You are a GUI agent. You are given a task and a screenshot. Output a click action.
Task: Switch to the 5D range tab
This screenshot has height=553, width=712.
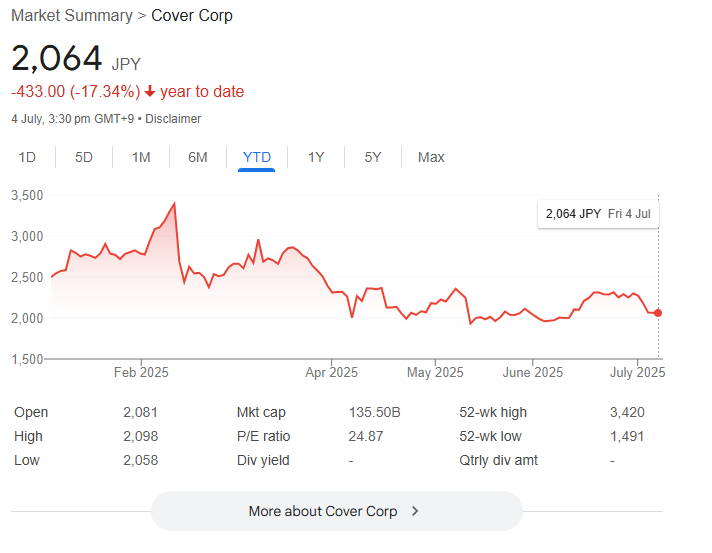pos(84,157)
